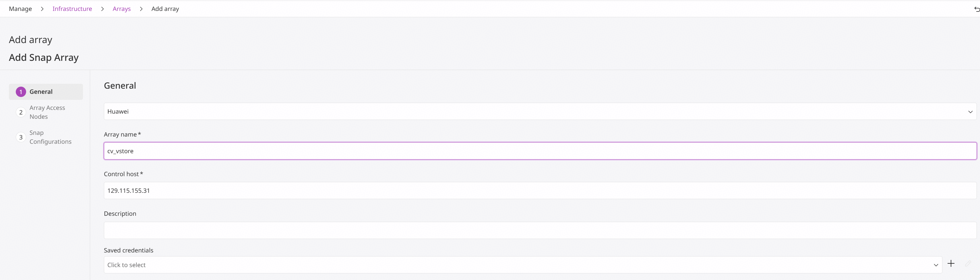Click the step 3 number circle
The image size is (980, 280).
click(21, 137)
